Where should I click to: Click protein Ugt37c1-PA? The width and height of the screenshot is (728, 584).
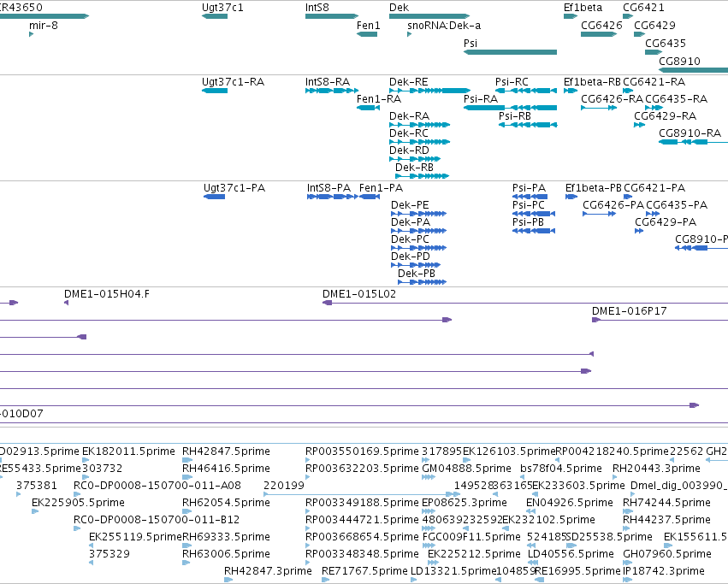(234, 188)
